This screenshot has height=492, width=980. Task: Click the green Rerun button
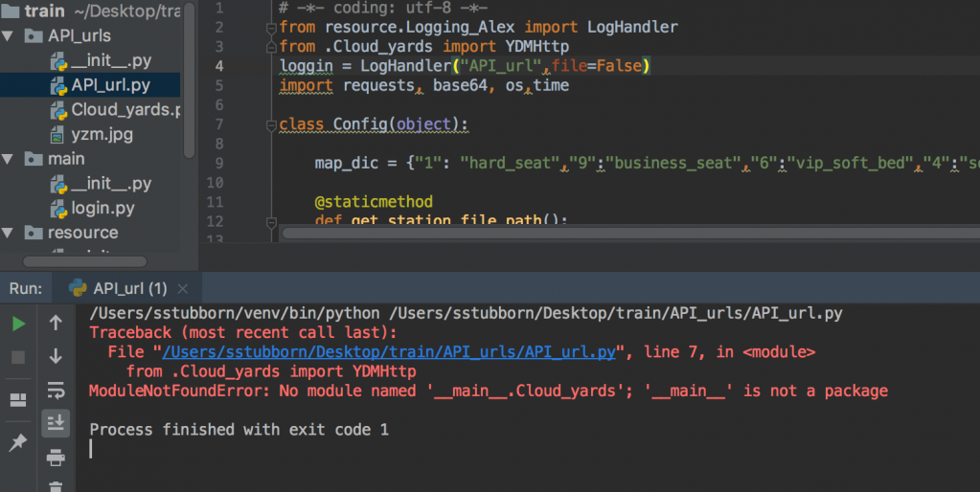[x=18, y=324]
